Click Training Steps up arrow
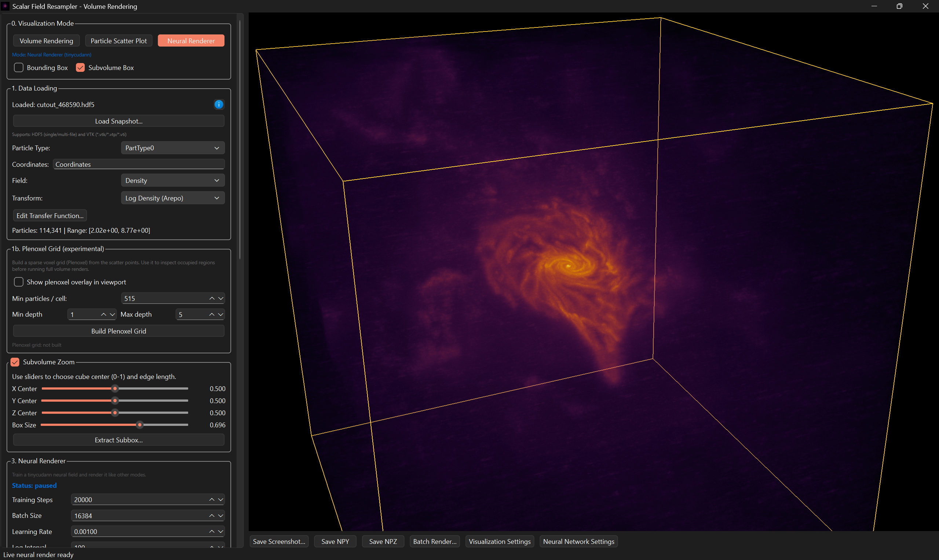 (212, 500)
